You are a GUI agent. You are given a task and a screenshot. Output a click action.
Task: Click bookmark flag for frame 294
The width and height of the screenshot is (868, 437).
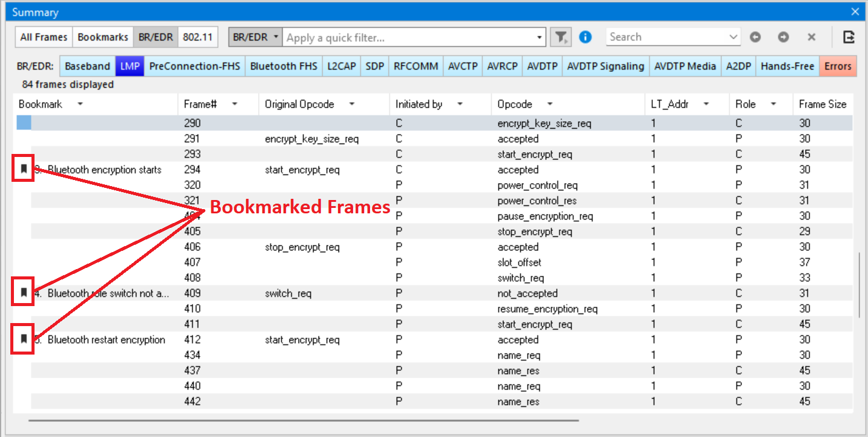point(24,169)
